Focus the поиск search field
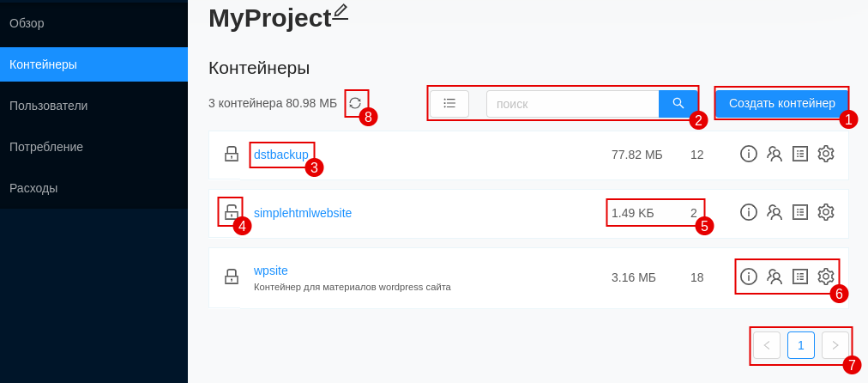Image resolution: width=868 pixels, height=383 pixels. pos(572,104)
